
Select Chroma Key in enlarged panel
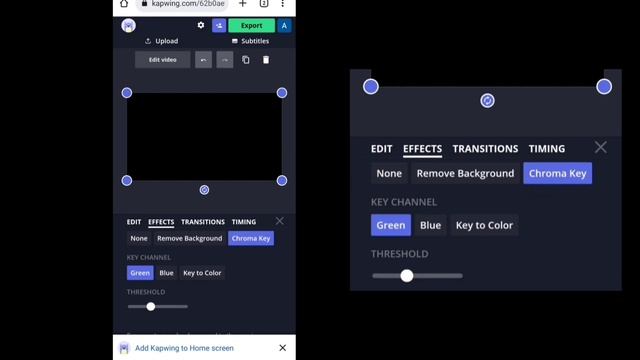click(558, 173)
